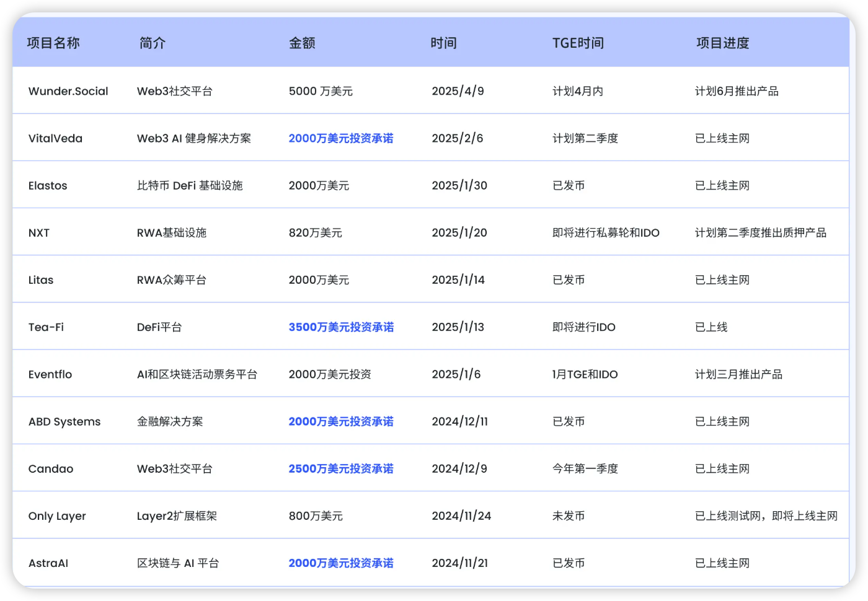Click the 比特币 DeFi 基础设施 description
This screenshot has width=868, height=601.
(190, 185)
